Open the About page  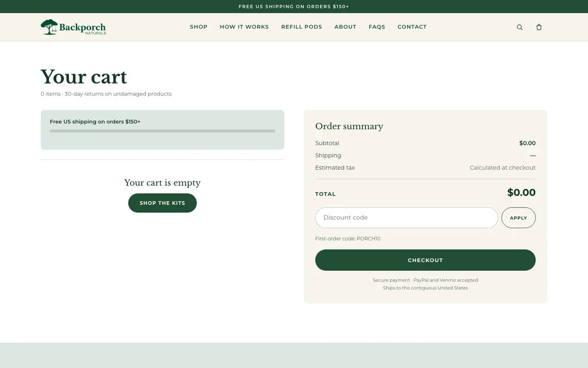345,27
